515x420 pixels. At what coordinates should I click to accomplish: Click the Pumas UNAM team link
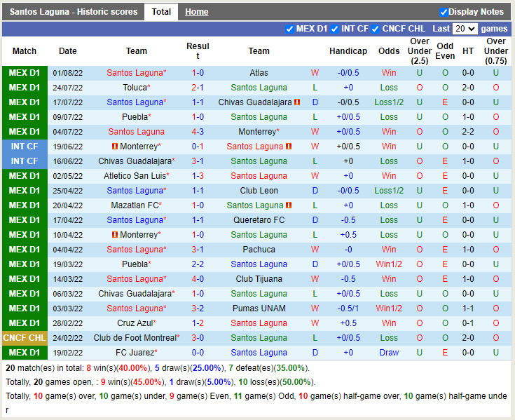pos(259,309)
